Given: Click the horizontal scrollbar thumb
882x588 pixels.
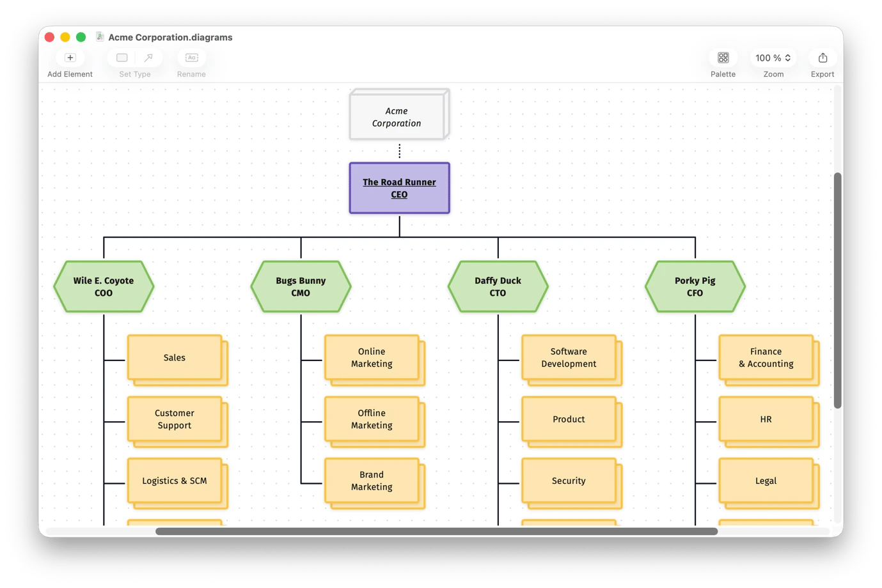Looking at the screenshot, I should (x=436, y=531).
